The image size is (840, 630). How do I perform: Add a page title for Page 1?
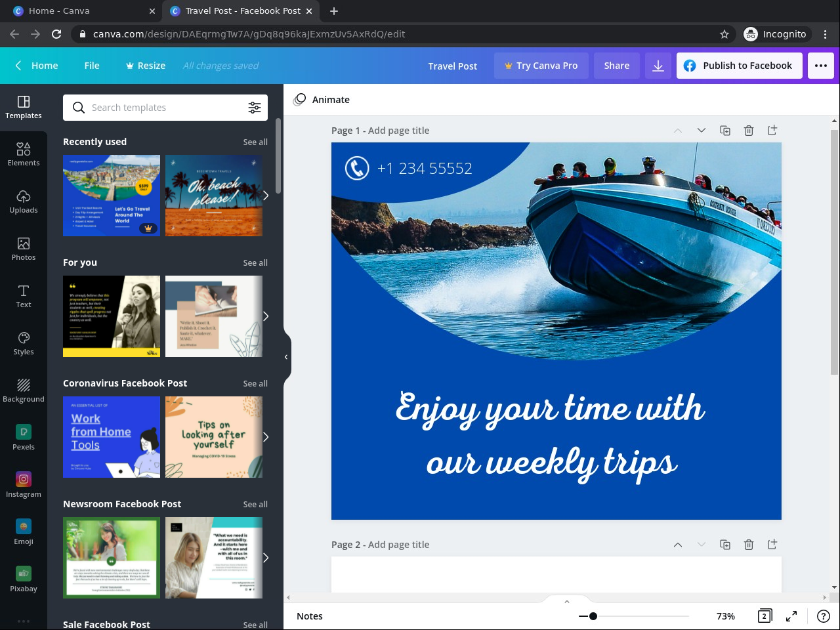(x=399, y=131)
